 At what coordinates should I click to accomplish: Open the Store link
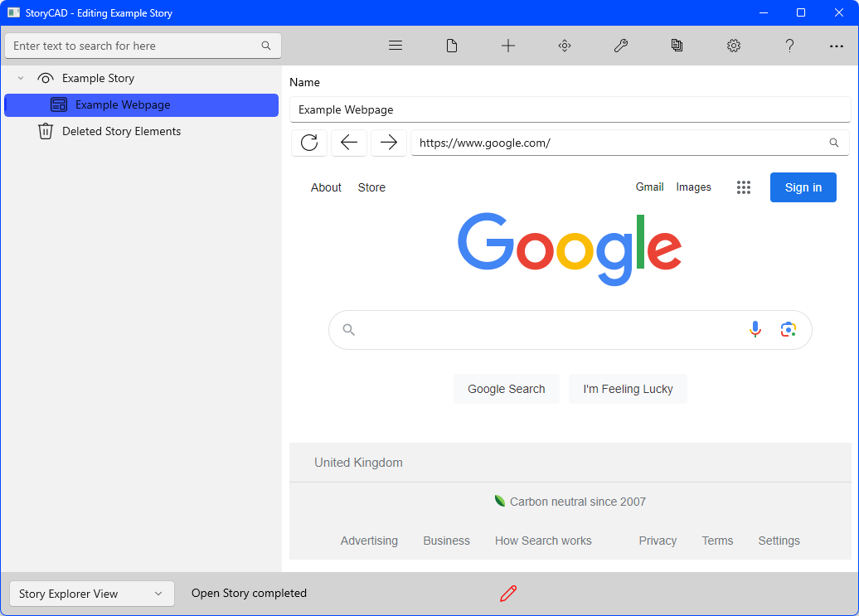tap(371, 187)
